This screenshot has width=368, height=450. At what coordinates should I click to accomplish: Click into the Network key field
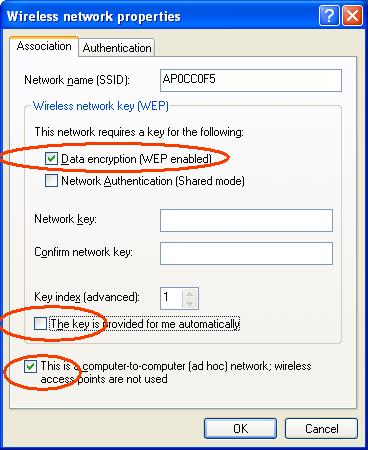pos(246,220)
